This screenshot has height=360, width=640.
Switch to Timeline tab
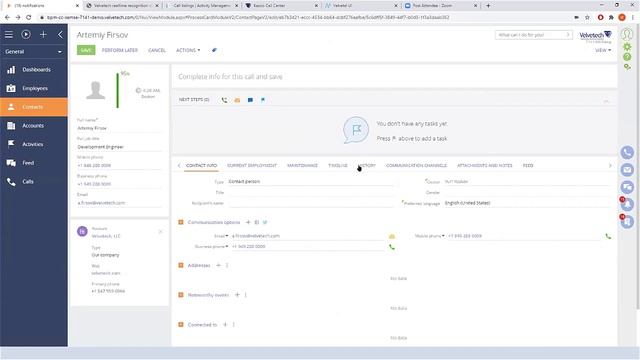click(338, 166)
